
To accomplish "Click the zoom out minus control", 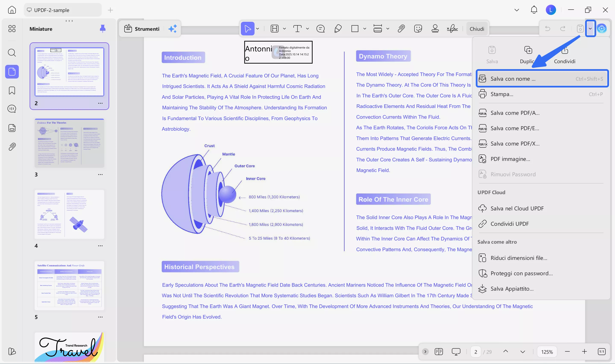I will pyautogui.click(x=568, y=351).
